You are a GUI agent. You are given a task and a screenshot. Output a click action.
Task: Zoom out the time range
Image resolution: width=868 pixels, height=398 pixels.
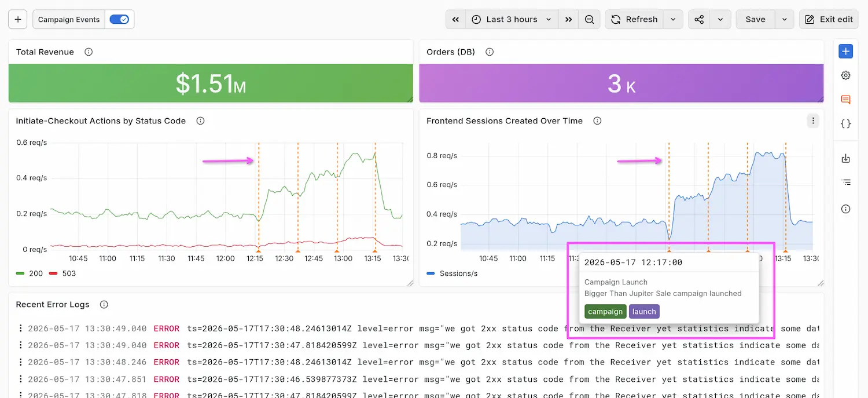589,19
